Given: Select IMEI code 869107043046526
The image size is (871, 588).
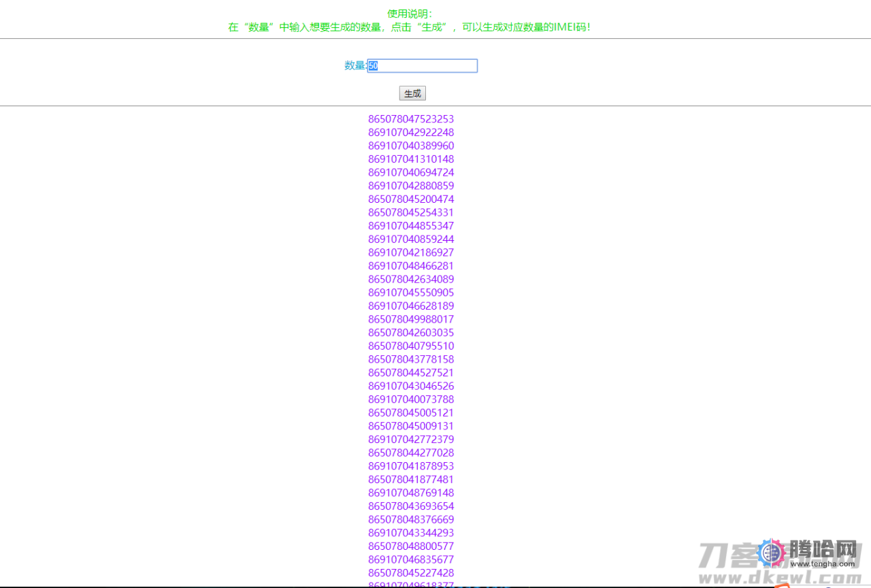Looking at the screenshot, I should pyautogui.click(x=411, y=386).
